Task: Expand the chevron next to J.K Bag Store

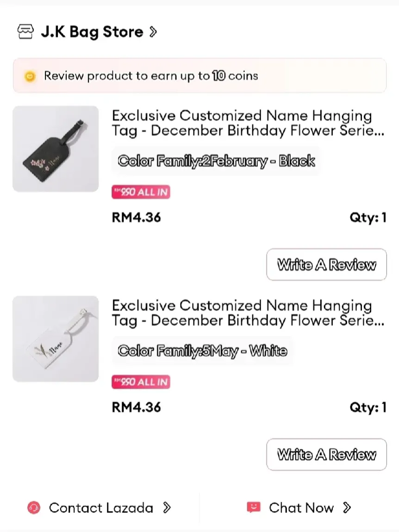Action: pos(153,32)
